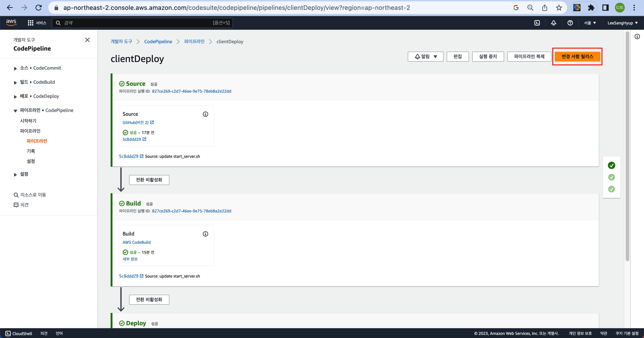
Task: Open the CloudShell icon in top navigation bar
Action: tap(537, 23)
